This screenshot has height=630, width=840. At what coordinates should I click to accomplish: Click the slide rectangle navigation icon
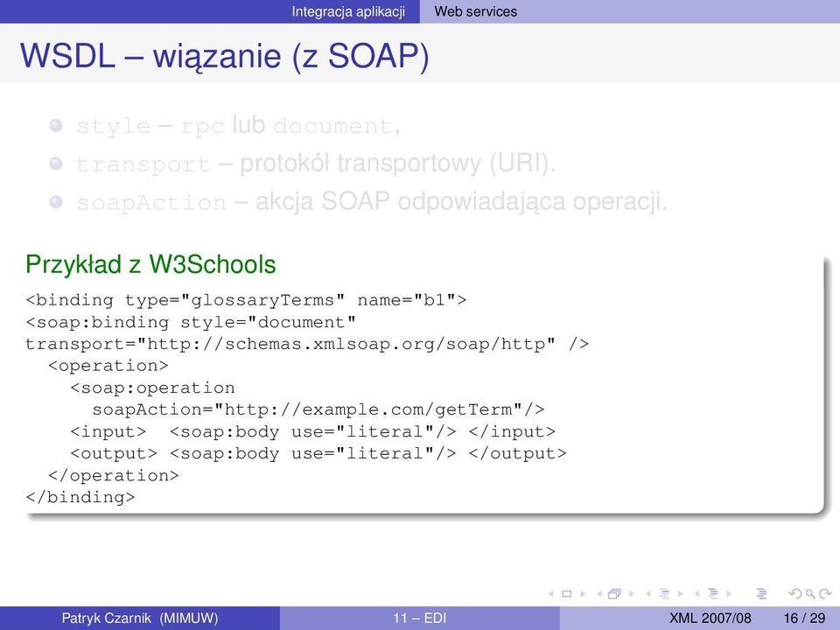[566, 593]
